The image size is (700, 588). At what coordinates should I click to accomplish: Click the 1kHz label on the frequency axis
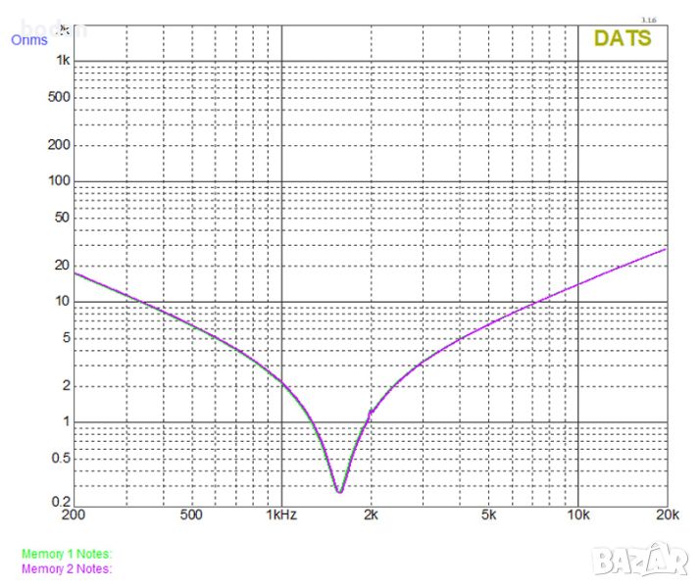(x=281, y=514)
